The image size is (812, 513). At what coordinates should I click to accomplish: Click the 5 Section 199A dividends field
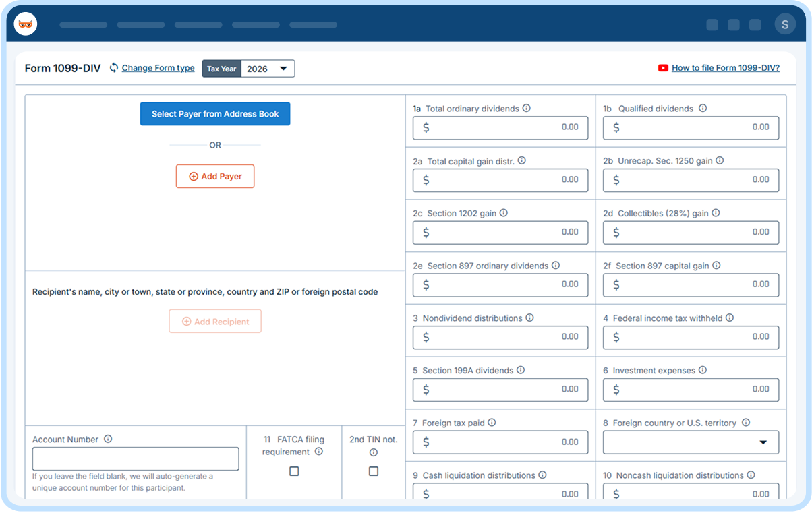[x=500, y=390]
